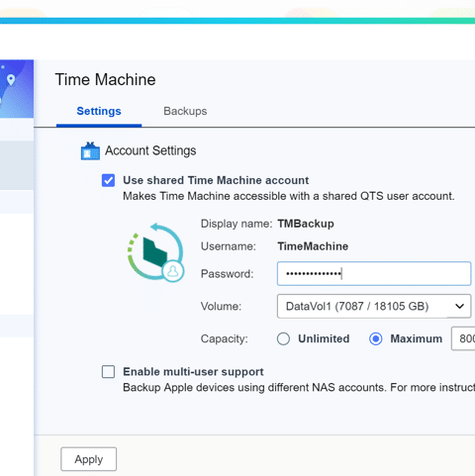475x476 pixels.
Task: Click the Time Machine page title
Action: 105,80
